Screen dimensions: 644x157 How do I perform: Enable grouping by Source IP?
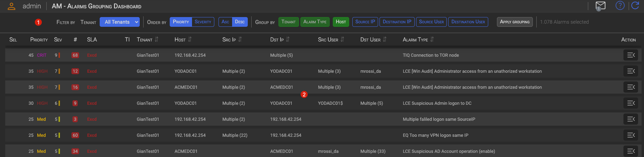click(x=365, y=22)
